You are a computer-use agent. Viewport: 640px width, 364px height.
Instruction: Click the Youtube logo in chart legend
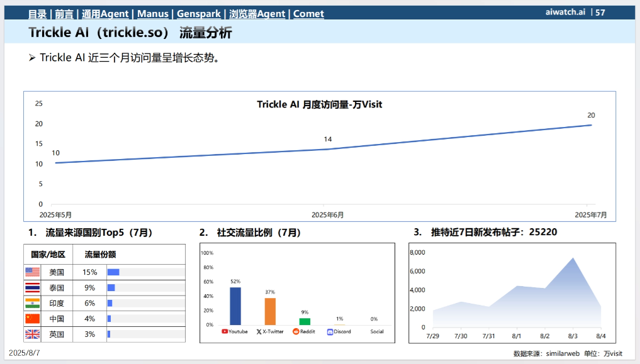click(225, 331)
